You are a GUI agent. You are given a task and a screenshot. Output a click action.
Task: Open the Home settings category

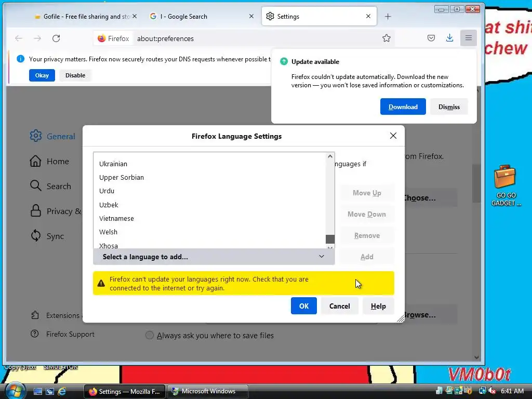49,161
